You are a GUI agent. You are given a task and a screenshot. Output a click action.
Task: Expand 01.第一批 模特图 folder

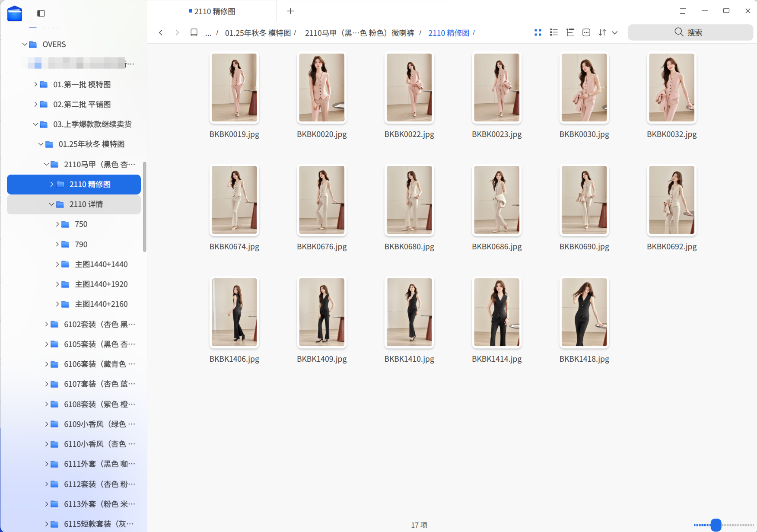point(36,84)
